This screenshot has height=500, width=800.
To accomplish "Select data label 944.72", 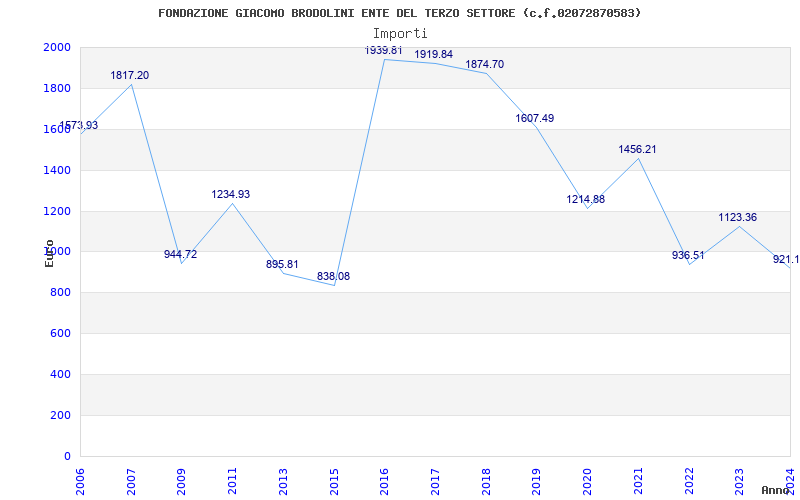I will [x=180, y=254].
